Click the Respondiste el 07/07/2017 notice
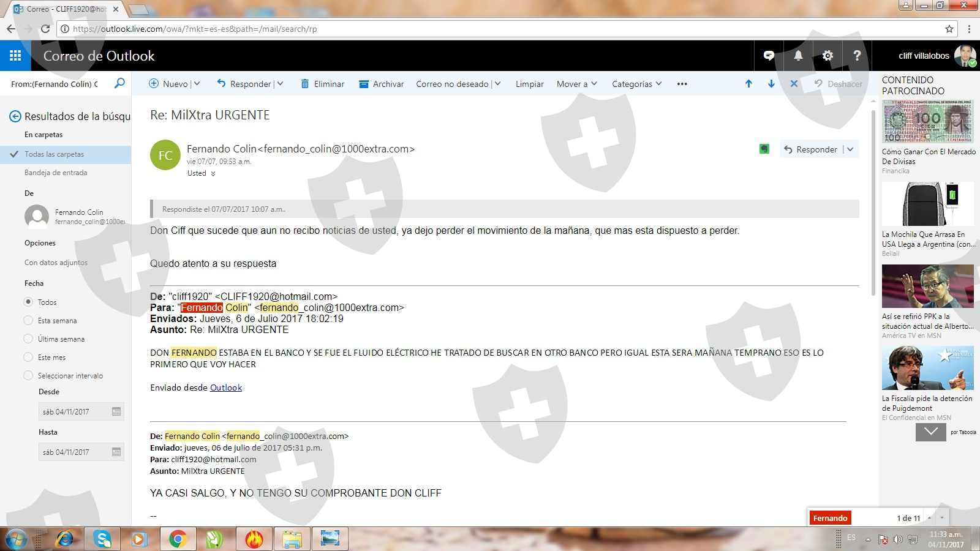Image resolution: width=980 pixels, height=551 pixels. 505,209
